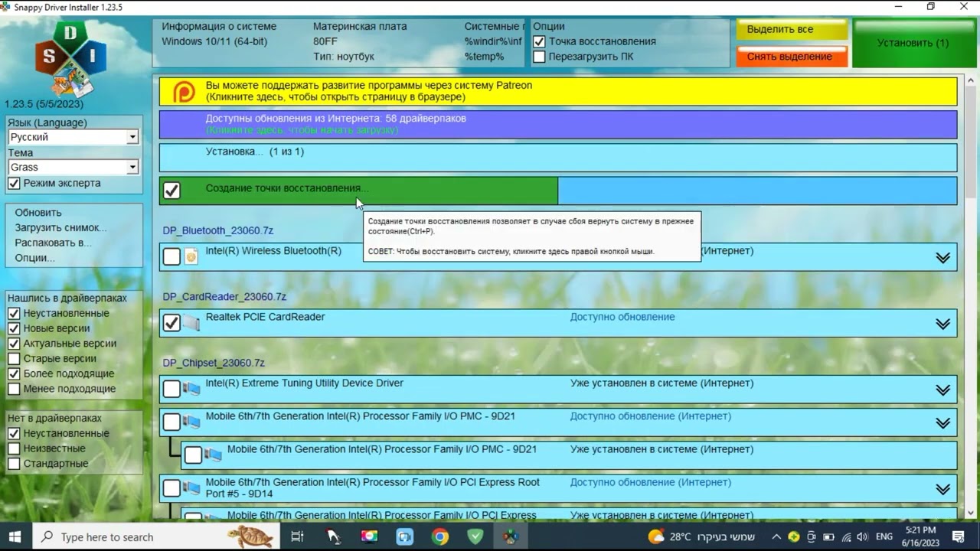980x551 pixels.
Task: Click the restore point creation progress bar
Action: click(558, 191)
